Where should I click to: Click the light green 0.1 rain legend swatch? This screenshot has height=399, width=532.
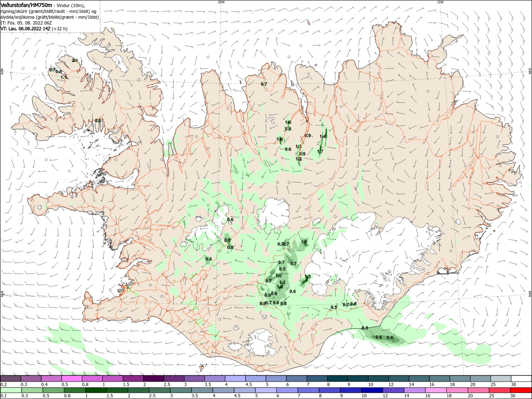click(x=11, y=390)
